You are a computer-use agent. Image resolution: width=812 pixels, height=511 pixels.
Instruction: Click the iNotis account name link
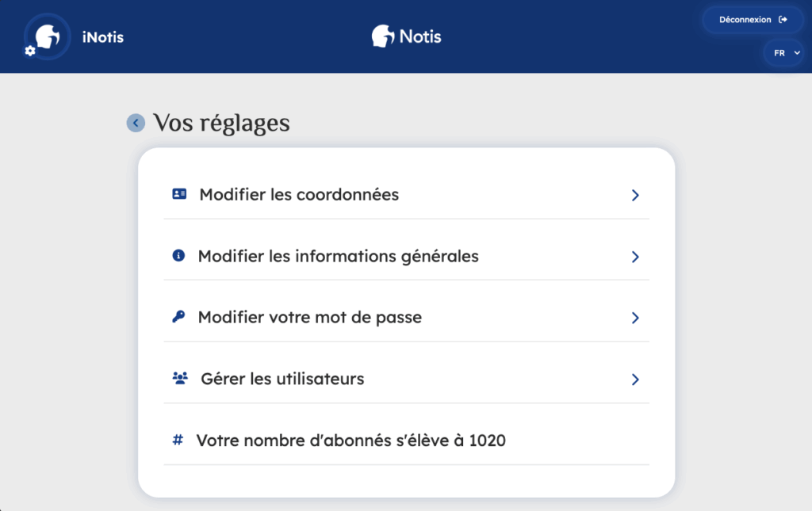coord(103,36)
